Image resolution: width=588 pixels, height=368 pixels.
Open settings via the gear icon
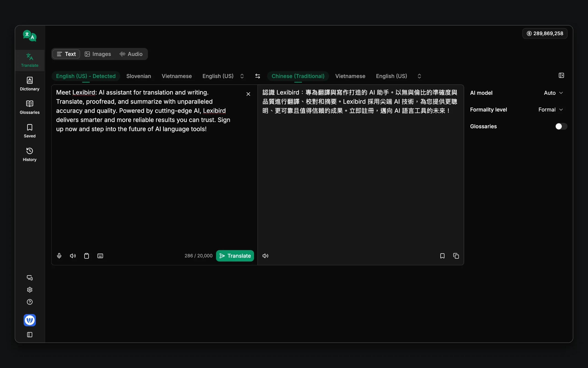point(30,290)
